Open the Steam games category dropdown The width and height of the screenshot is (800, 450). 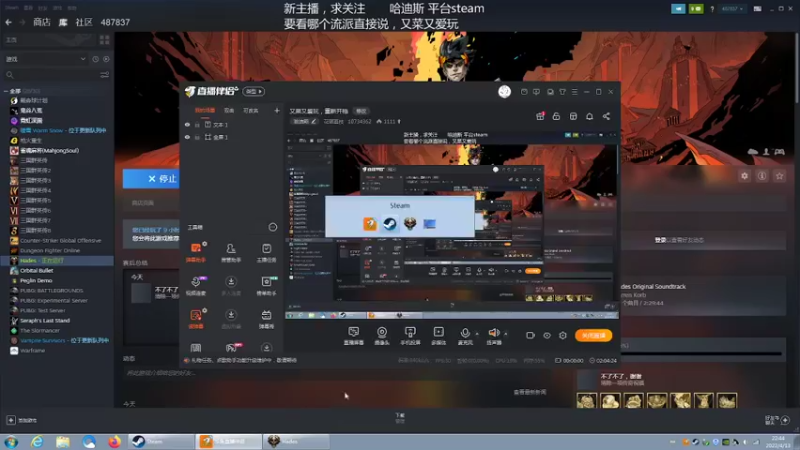click(45, 59)
